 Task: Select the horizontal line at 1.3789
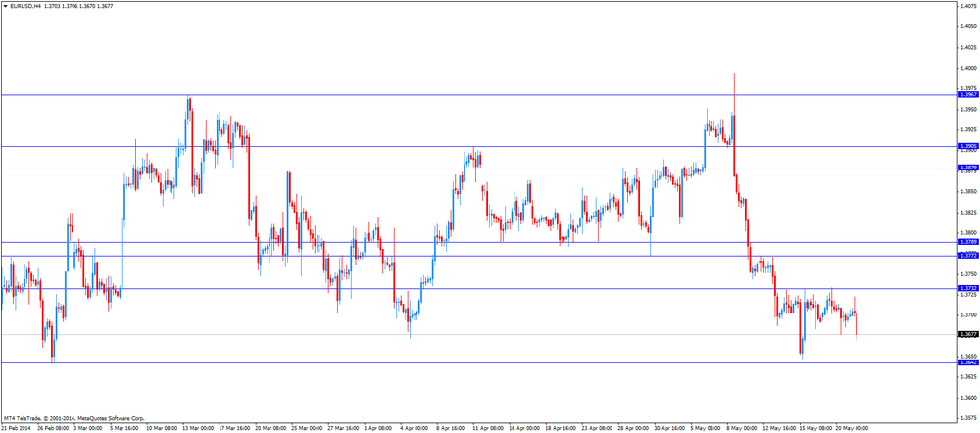point(478,242)
